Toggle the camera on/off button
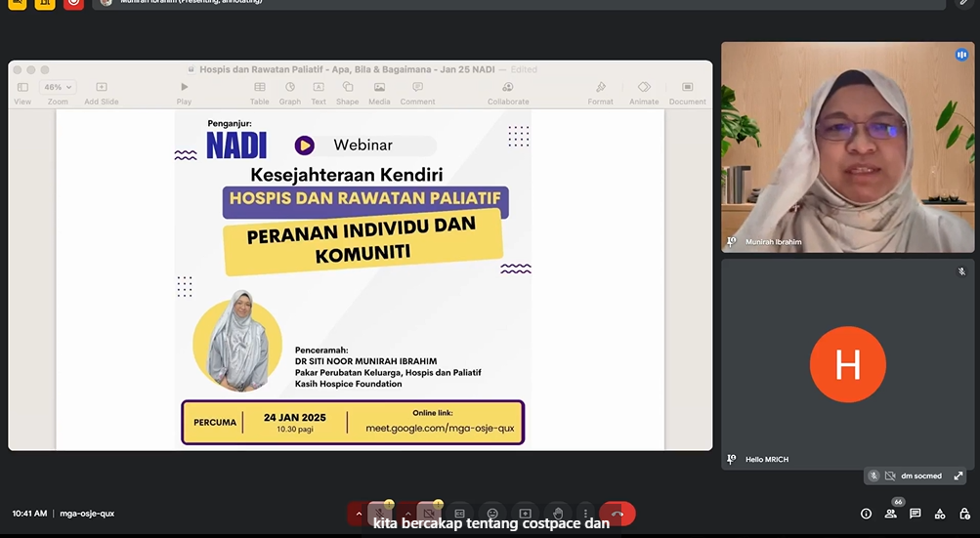 click(x=429, y=514)
